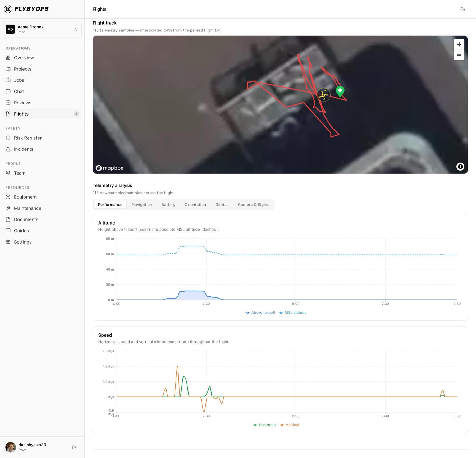This screenshot has height=458, width=476.
Task: Zoom out on the flight map
Action: [459, 55]
